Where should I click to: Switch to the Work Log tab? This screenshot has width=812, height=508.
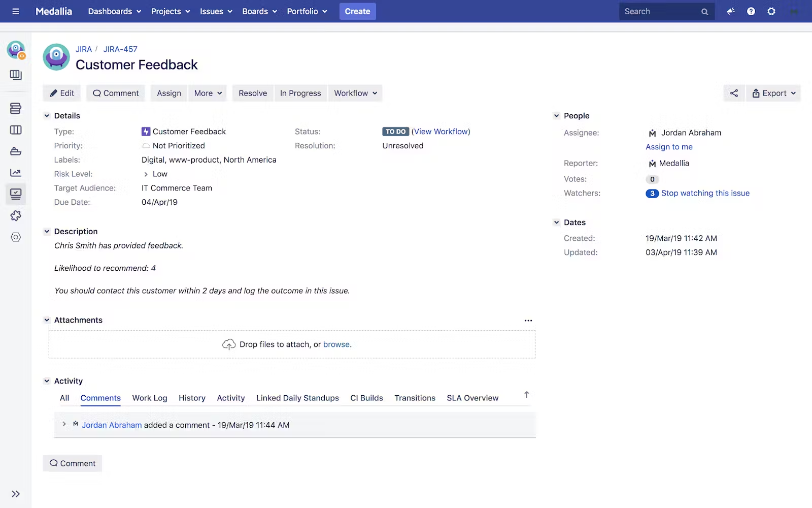tap(150, 398)
